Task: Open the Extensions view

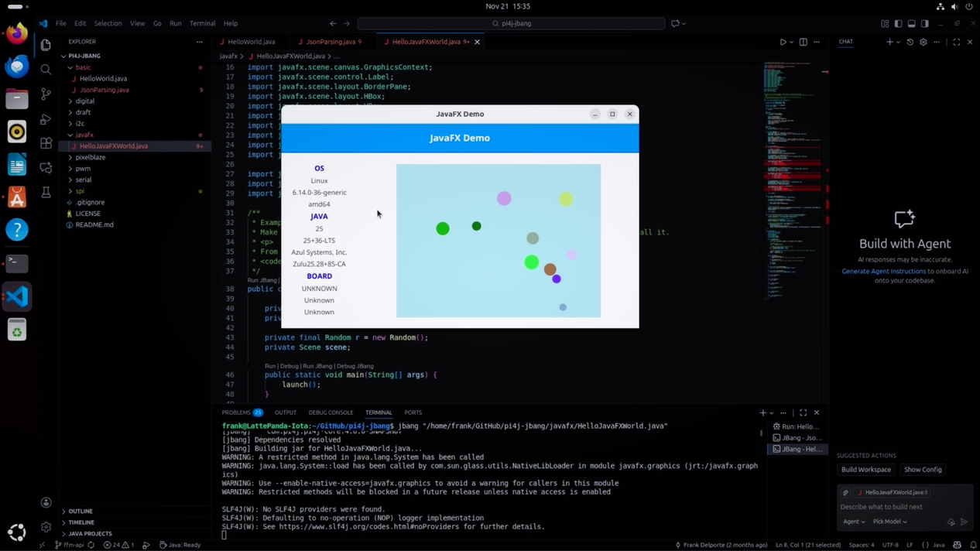Action: tap(46, 143)
